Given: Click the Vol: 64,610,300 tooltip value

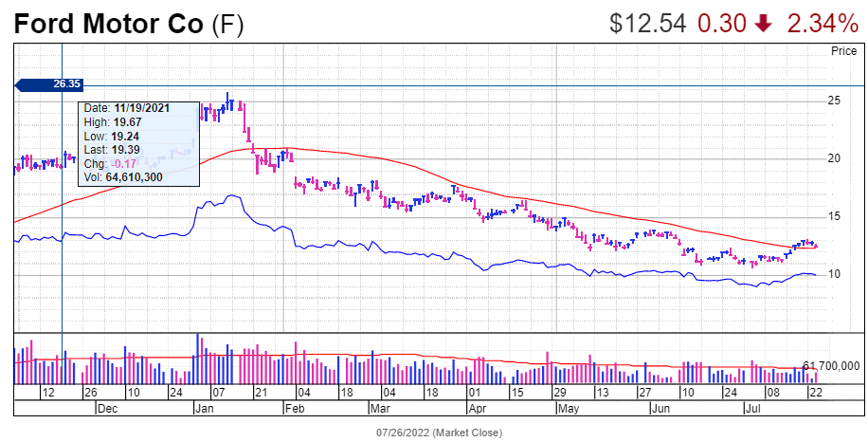Looking at the screenshot, I should pos(122,177).
